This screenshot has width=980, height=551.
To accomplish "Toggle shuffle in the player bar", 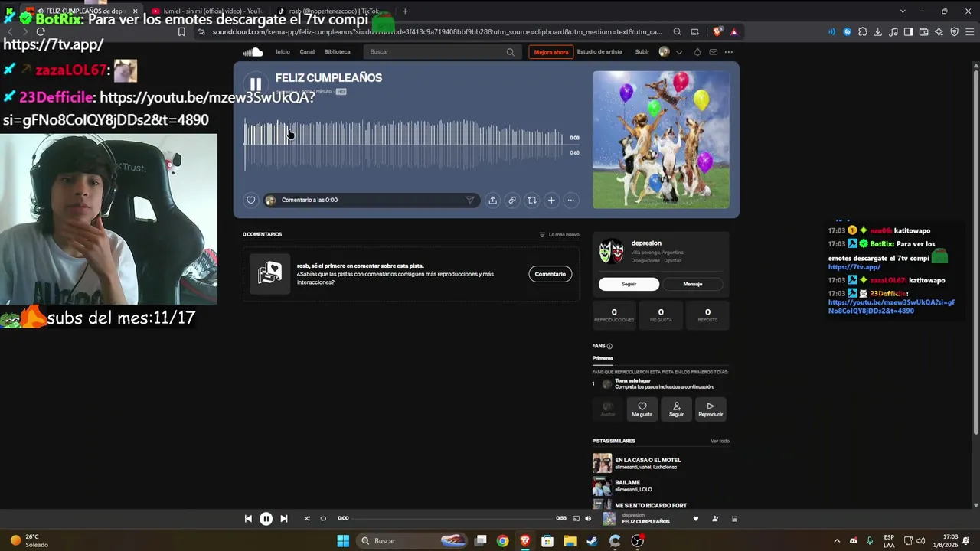I will pos(307,519).
